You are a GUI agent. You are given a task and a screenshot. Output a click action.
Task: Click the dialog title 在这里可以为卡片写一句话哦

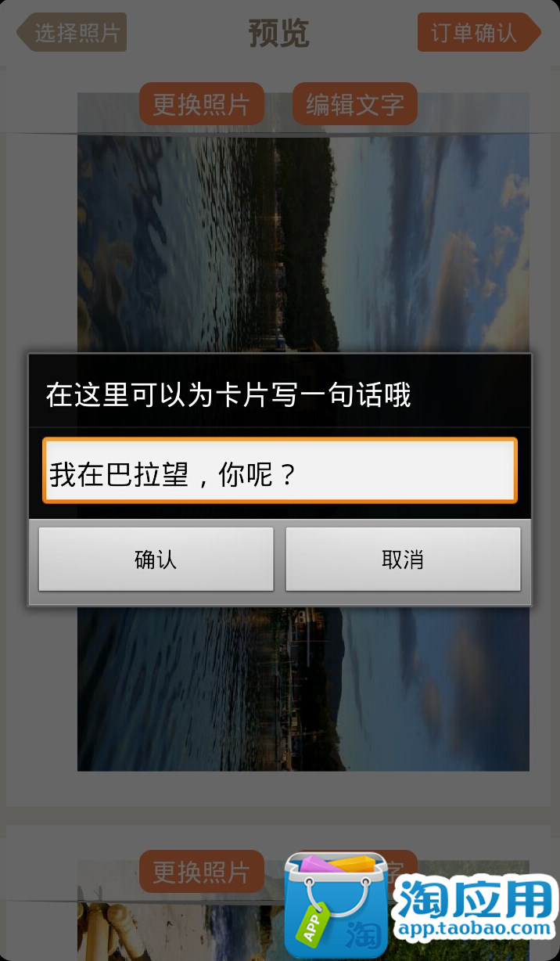(228, 395)
